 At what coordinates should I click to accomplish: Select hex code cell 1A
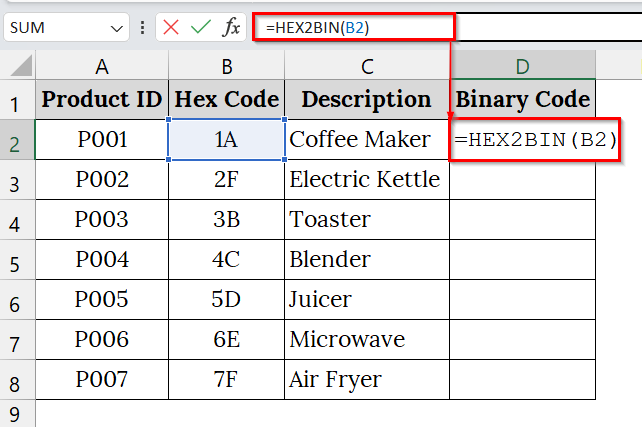tap(226, 140)
